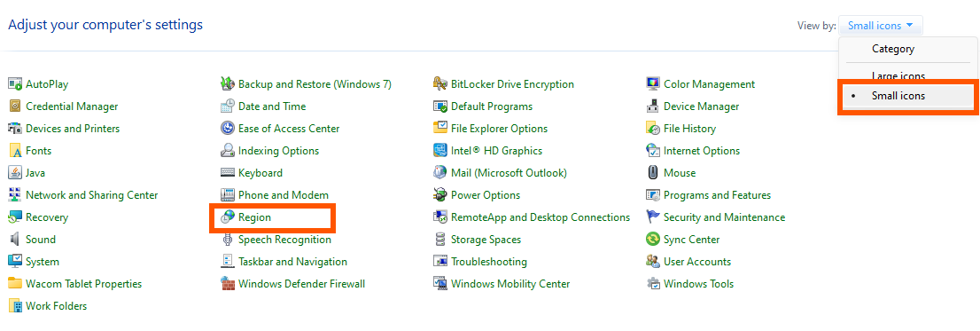This screenshot has height=331, width=980.
Task: Open the BitLocker Drive Encryption icon
Action: [x=440, y=83]
